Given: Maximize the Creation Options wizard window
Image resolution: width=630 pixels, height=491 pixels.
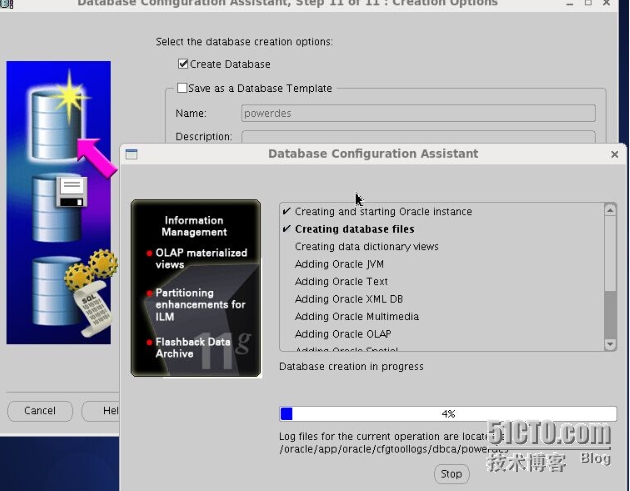Looking at the screenshot, I should 588,3.
